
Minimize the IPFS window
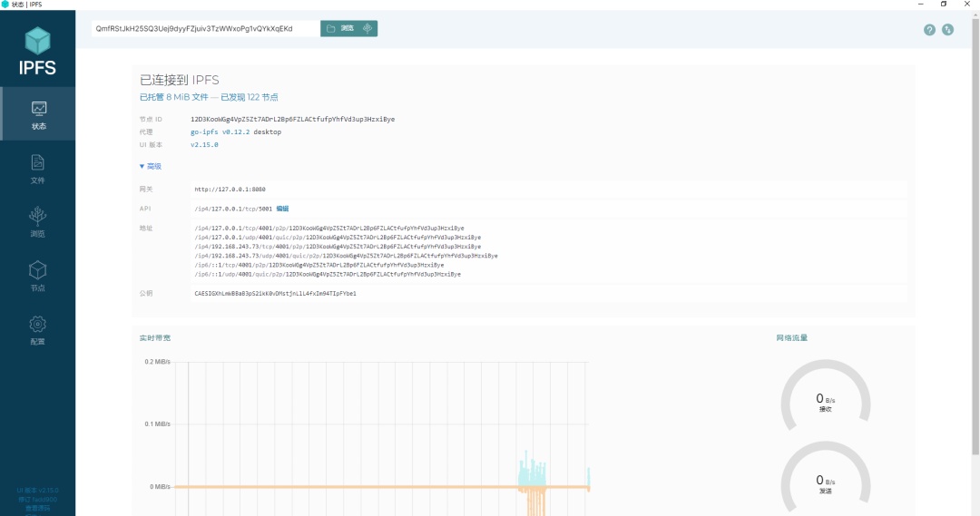pyautogui.click(x=921, y=4)
